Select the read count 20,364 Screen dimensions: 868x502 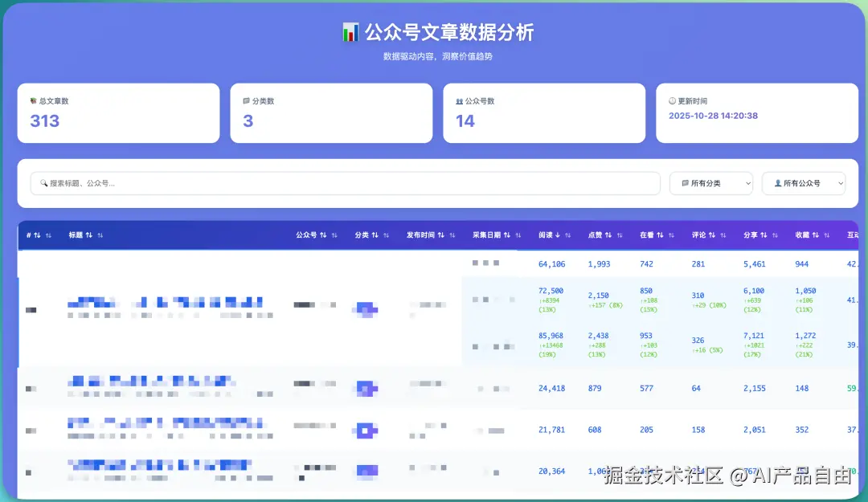click(x=552, y=471)
